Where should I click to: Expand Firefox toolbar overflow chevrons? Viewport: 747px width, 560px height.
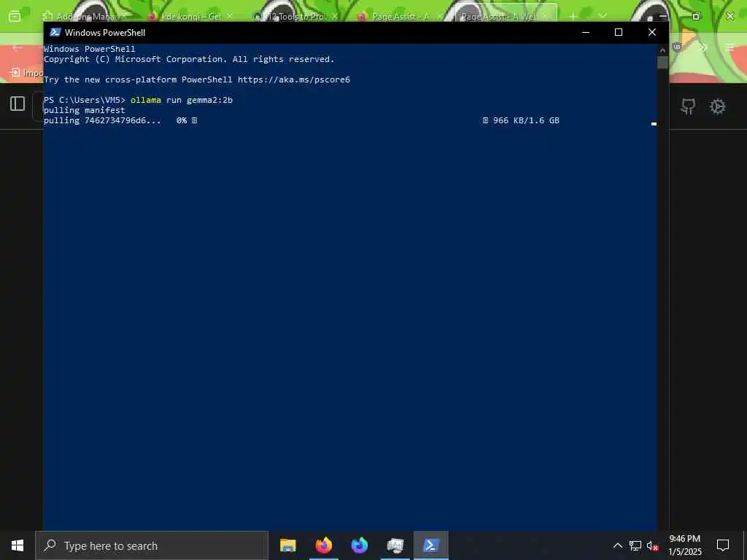(703, 47)
